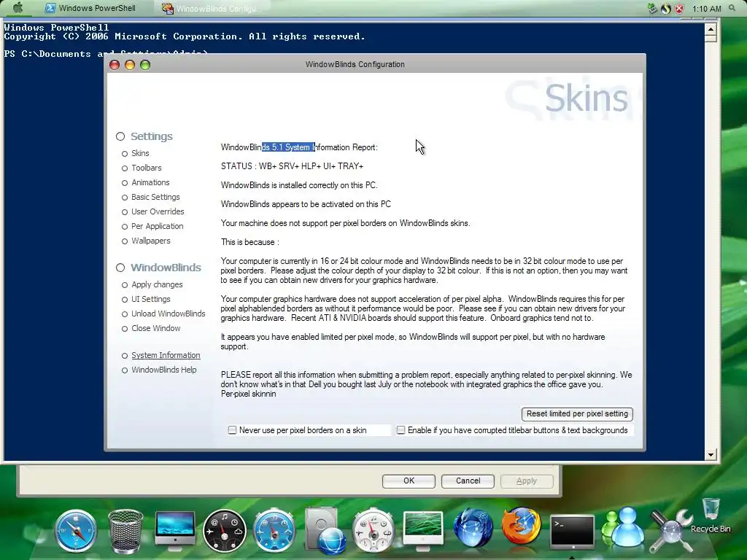Open the blue stopwatch compass dock icon
Viewport: 747px width, 560px height.
[274, 531]
